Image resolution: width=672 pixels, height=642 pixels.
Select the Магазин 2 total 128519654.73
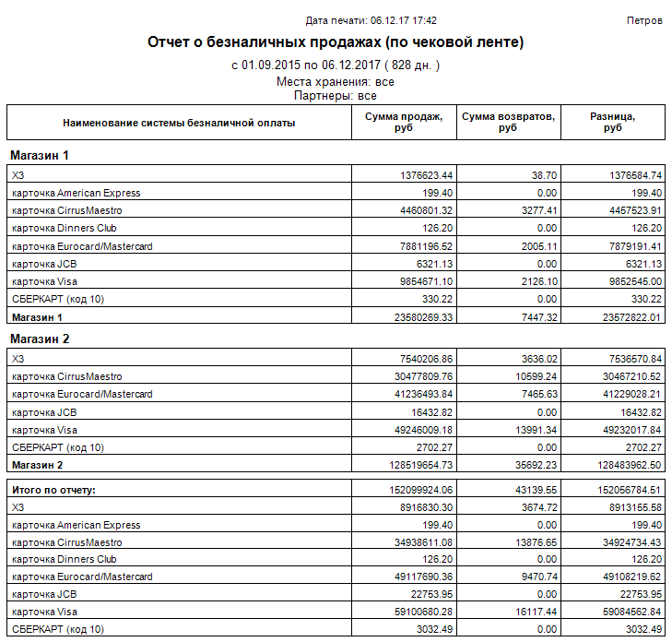(421, 465)
